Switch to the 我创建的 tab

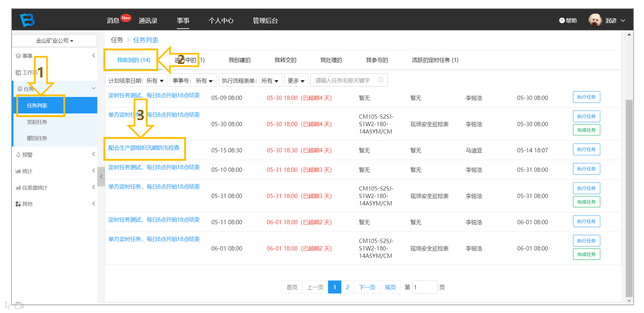pyautogui.click(x=239, y=60)
